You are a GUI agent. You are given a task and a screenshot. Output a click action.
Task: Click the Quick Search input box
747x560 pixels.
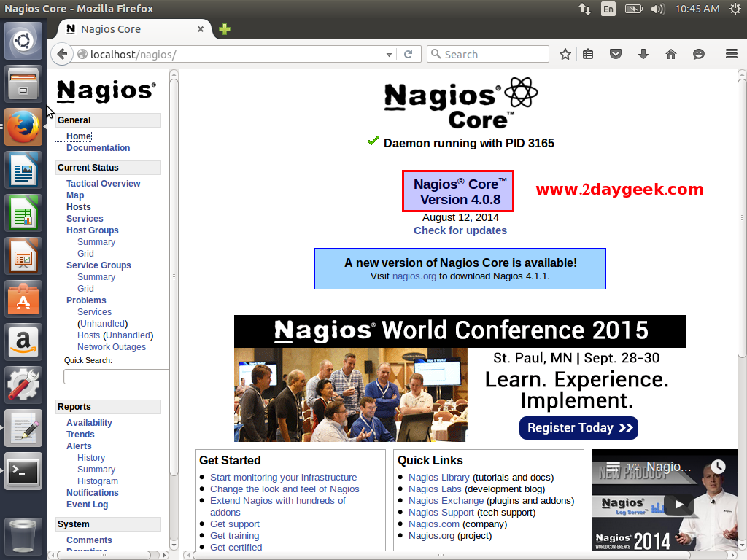click(116, 376)
